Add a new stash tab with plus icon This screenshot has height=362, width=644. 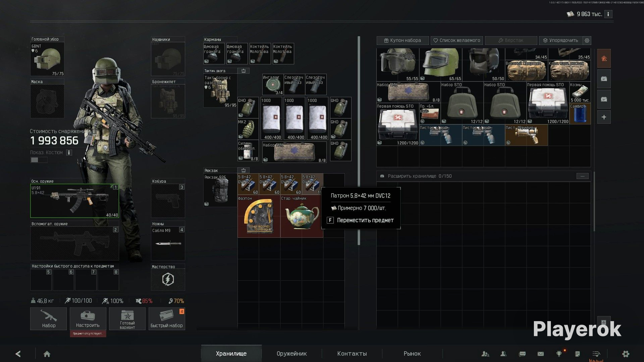click(x=604, y=117)
